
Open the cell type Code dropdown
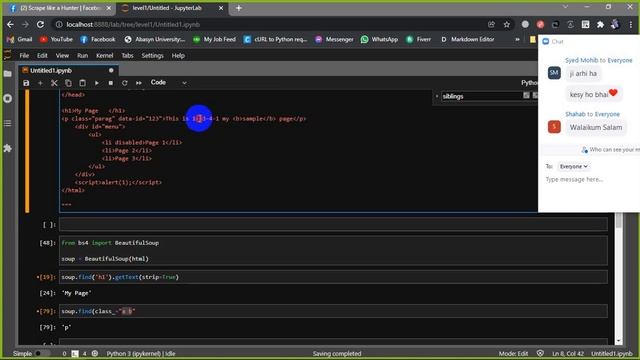point(168,83)
